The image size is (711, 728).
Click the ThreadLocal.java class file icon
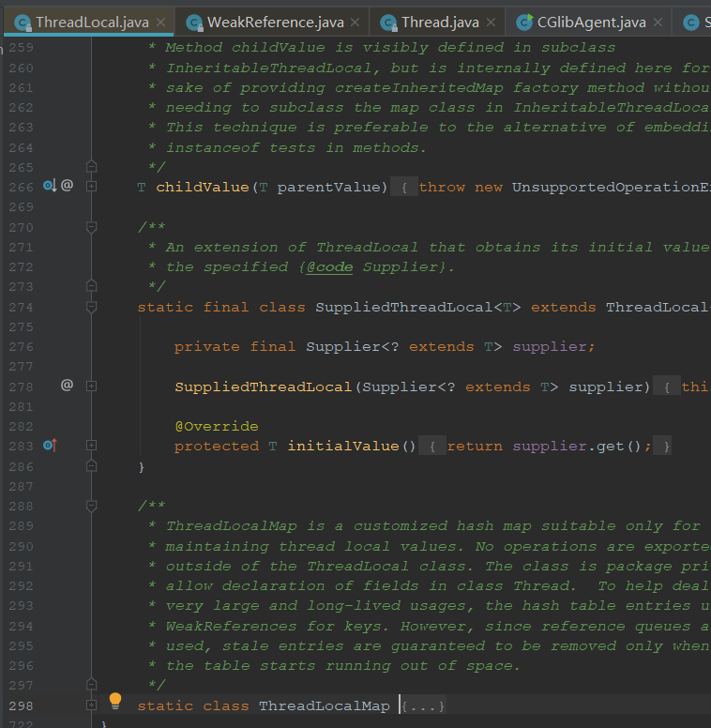coord(23,23)
